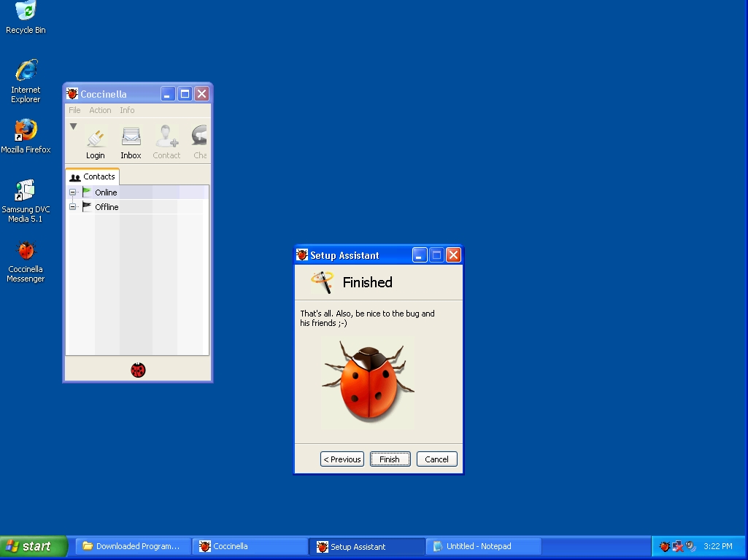Select the Internet Explorer desktop icon
This screenshot has width=748, height=560.
coord(26,81)
